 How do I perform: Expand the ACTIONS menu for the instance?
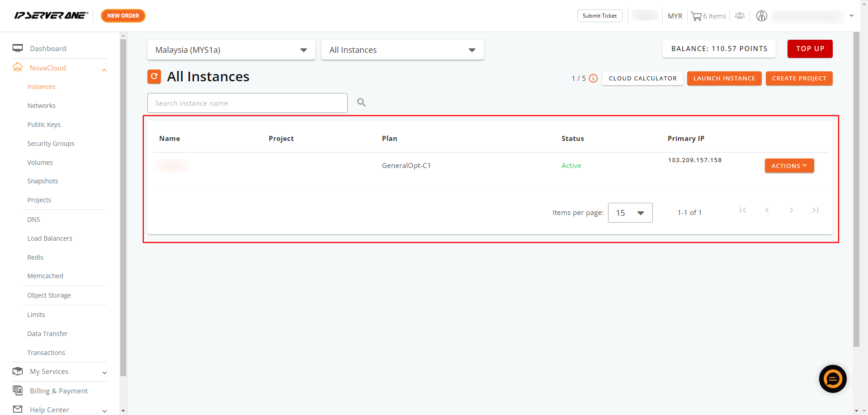coord(789,166)
